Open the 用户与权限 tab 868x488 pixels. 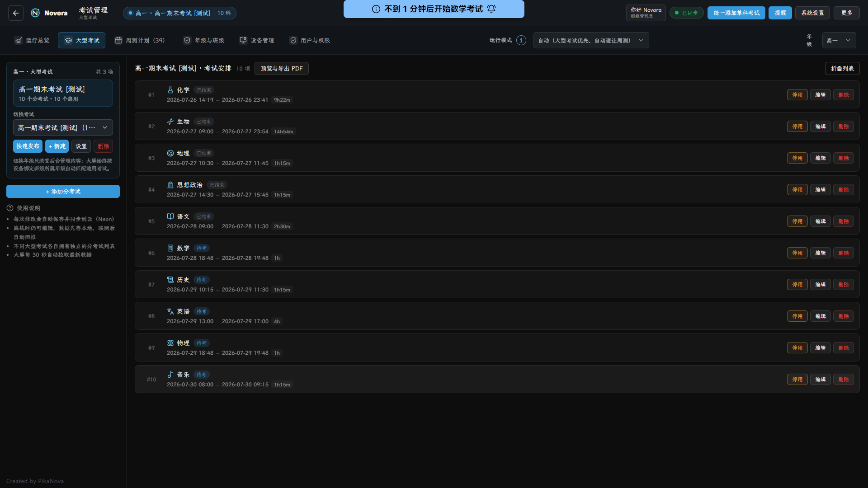(x=310, y=40)
